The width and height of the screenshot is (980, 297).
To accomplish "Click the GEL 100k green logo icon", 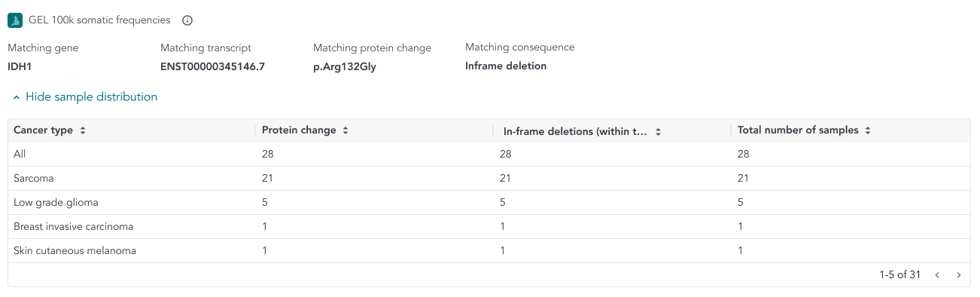I will point(15,20).
